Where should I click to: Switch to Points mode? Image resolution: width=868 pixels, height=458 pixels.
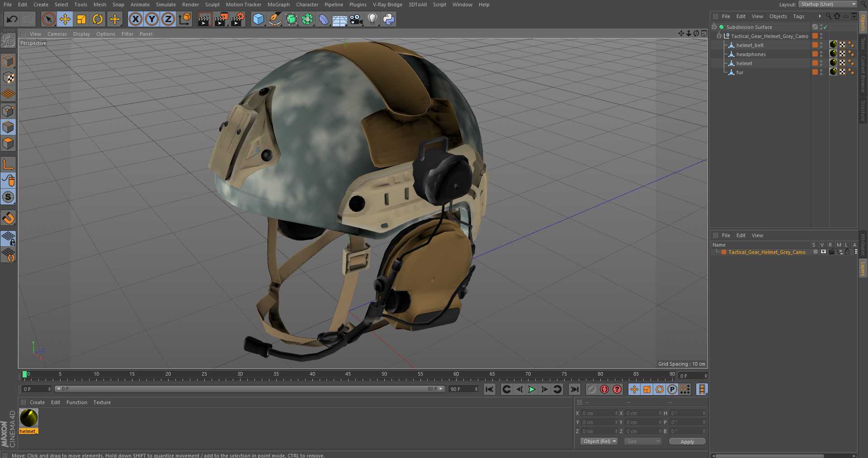pos(8,111)
